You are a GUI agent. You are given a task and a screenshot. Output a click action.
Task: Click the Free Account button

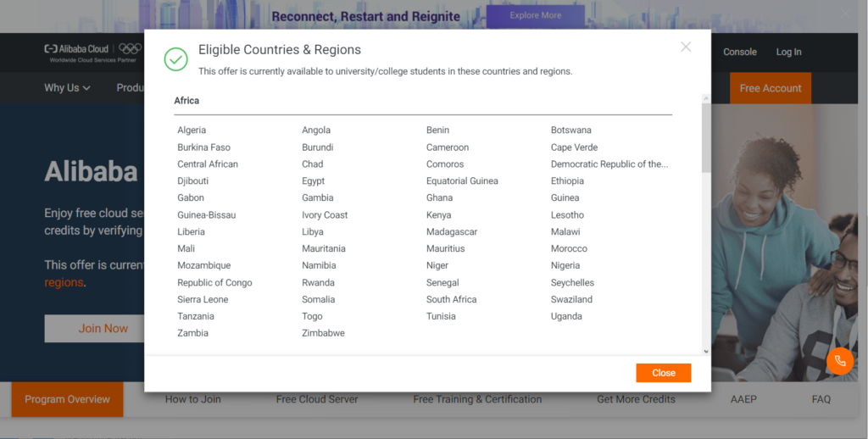770,88
